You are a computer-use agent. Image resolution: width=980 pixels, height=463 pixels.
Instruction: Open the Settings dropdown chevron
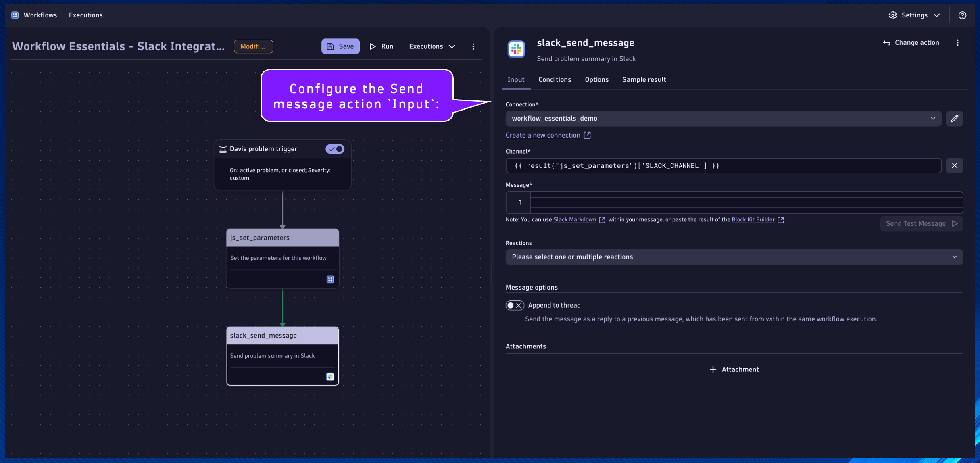(936, 15)
